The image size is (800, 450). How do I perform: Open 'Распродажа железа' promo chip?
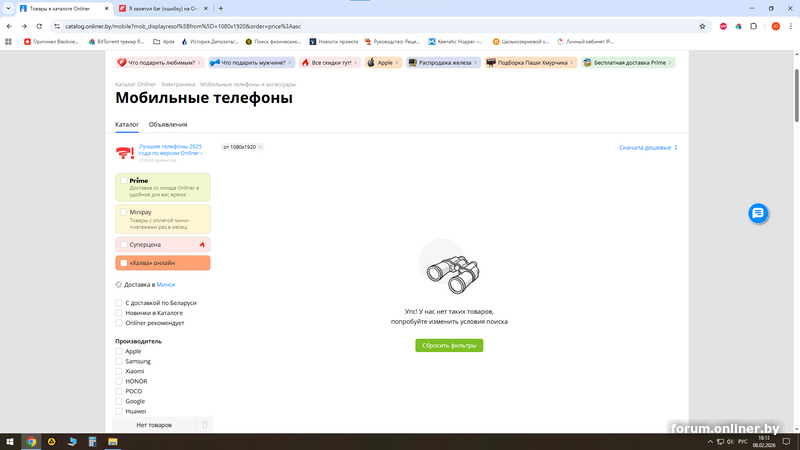click(443, 63)
